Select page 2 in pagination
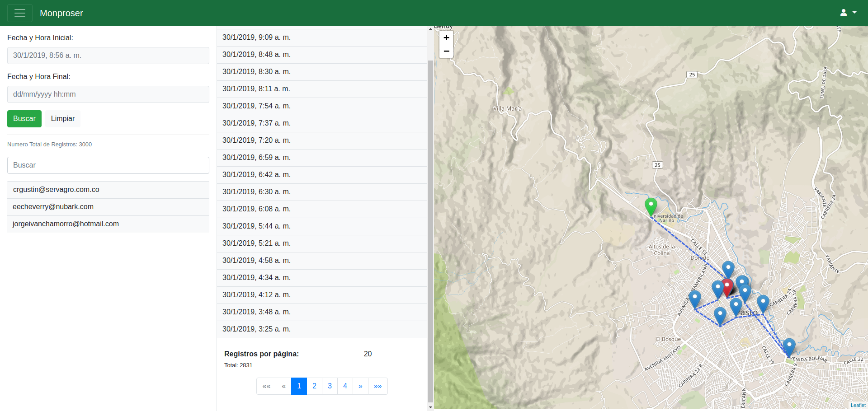 [x=314, y=386]
